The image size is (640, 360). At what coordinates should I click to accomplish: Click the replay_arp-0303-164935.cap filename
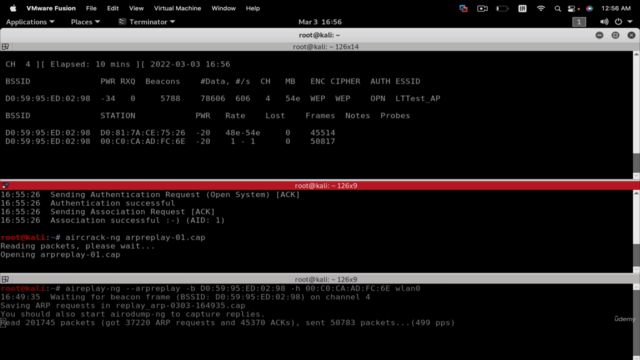click(x=180, y=306)
